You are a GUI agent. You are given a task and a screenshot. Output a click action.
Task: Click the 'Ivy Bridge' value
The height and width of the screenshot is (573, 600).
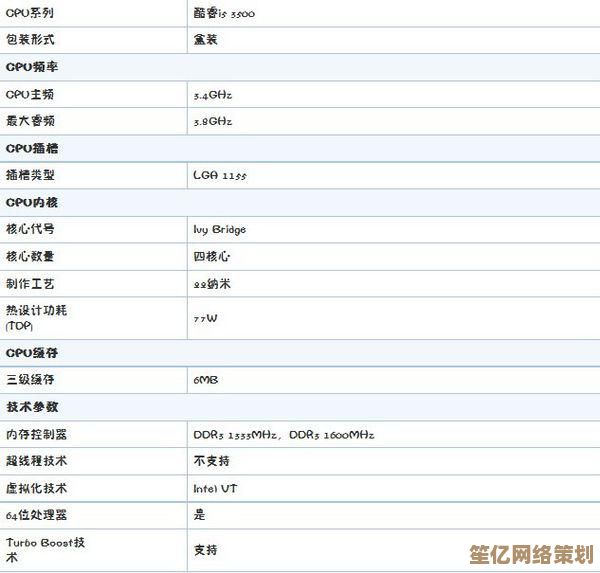[220, 229]
